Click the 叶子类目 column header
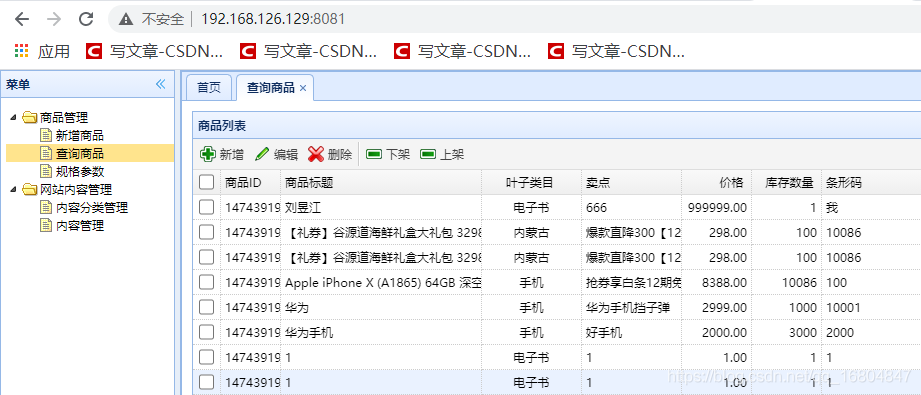Image resolution: width=921 pixels, height=395 pixels. [x=532, y=183]
